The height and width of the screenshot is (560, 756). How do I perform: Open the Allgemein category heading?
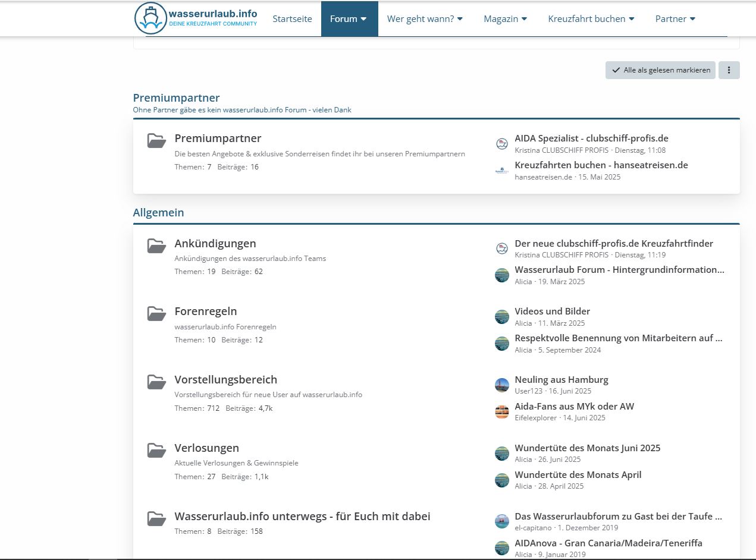click(x=158, y=212)
